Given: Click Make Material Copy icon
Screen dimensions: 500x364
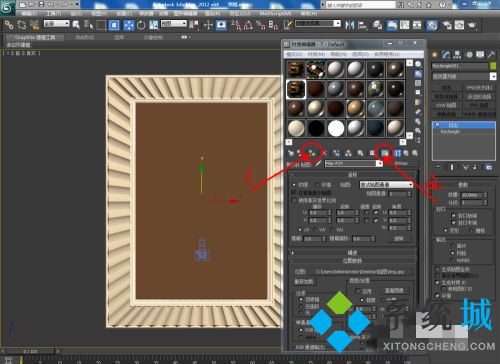Looking at the screenshot, I should 336,153.
